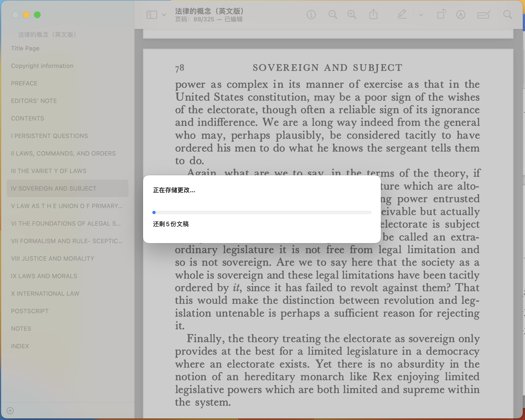Select IV SOVEREIGN AND SUBJECT chapter
Image resolution: width=525 pixels, height=420 pixels.
tap(54, 188)
